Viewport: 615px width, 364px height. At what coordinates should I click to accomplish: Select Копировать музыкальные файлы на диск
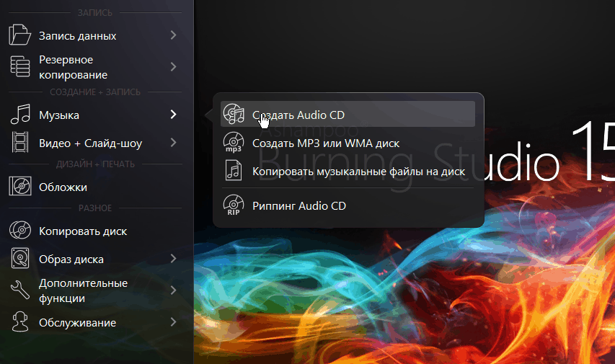pyautogui.click(x=358, y=171)
